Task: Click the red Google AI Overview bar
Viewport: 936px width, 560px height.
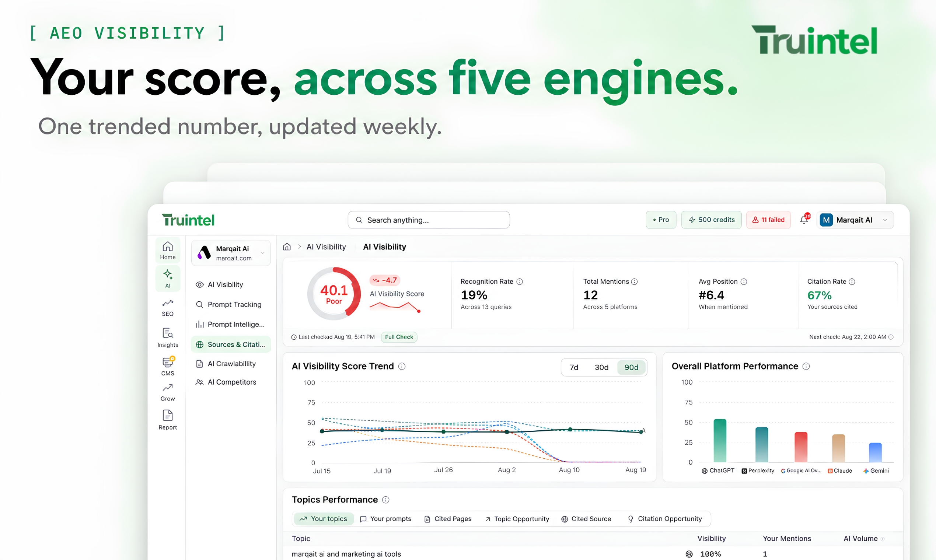Action: 801,447
